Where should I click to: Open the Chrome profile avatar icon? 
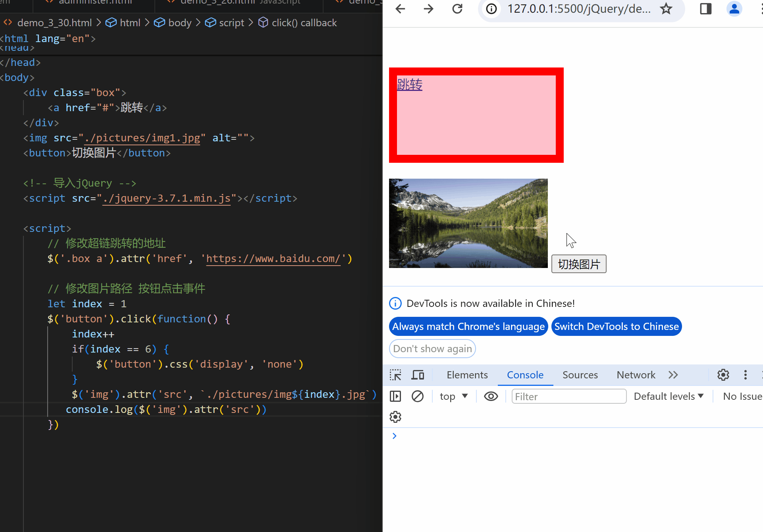tap(734, 9)
